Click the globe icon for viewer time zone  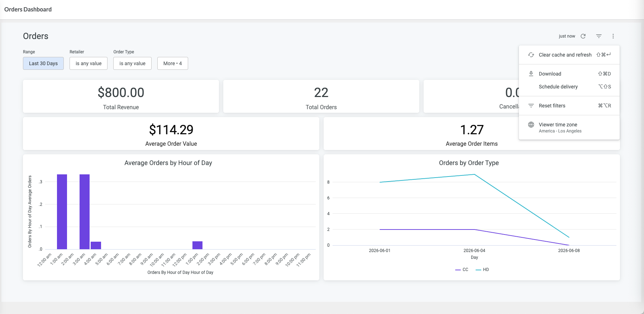(x=531, y=125)
